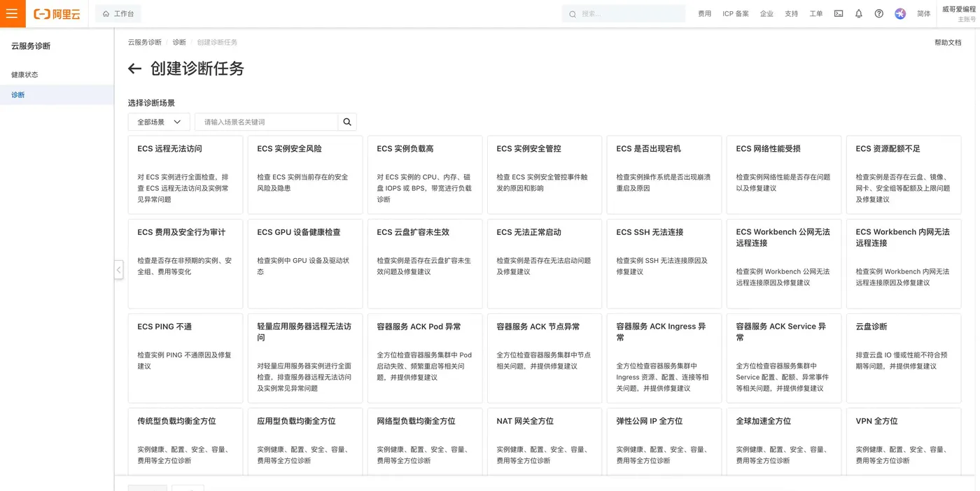Click 诊断 breadcrumb link
980x491 pixels.
tap(179, 43)
